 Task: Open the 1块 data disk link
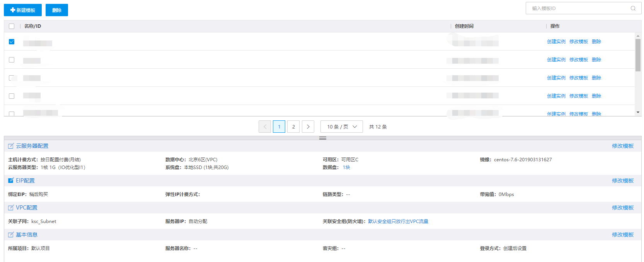click(x=346, y=167)
